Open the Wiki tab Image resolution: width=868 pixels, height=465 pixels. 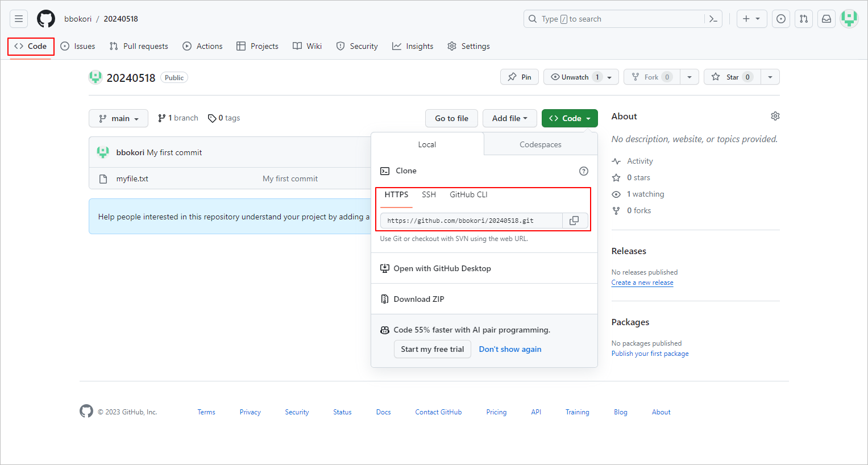(x=307, y=46)
